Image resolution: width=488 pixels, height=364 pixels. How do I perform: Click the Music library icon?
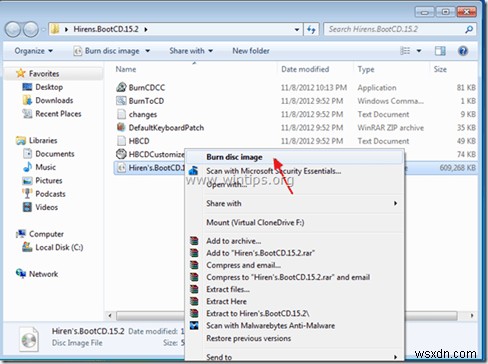27,167
